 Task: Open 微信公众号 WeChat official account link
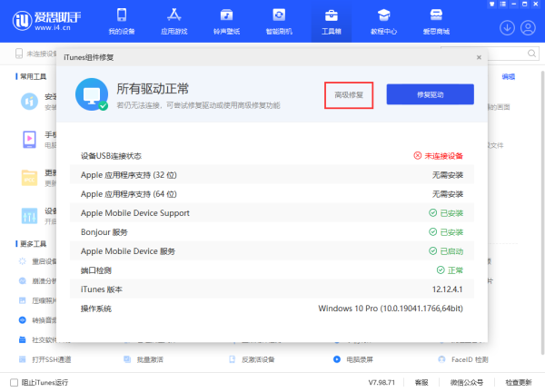[466, 382]
